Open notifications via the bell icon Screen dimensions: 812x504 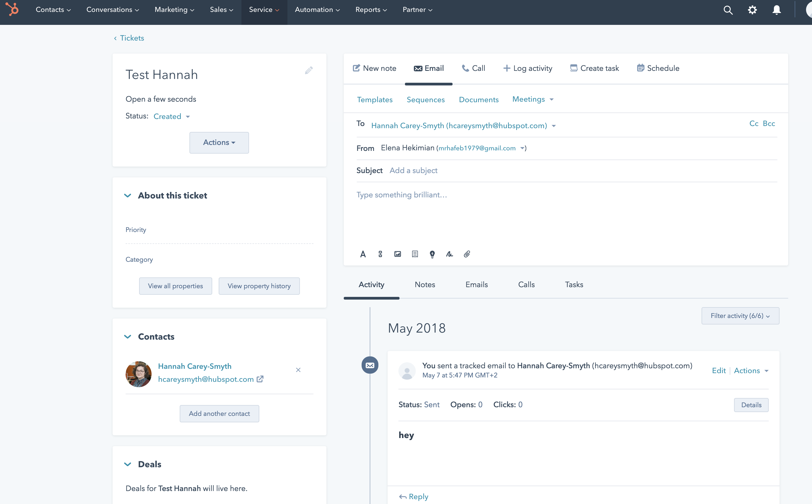[x=776, y=10]
